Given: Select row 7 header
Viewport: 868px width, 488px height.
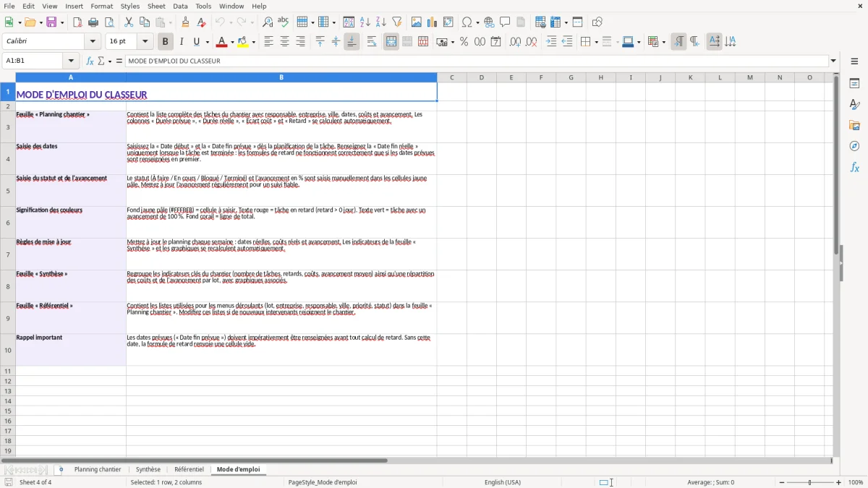Looking at the screenshot, I should click(x=8, y=254).
